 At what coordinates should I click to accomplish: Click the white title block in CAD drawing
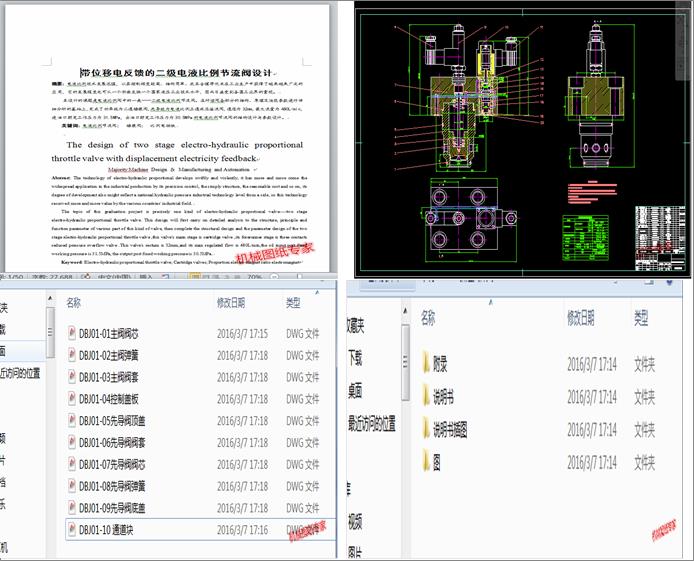660,238
